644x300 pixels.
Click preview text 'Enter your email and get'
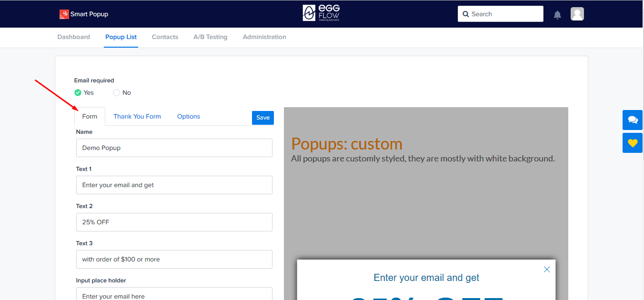426,278
